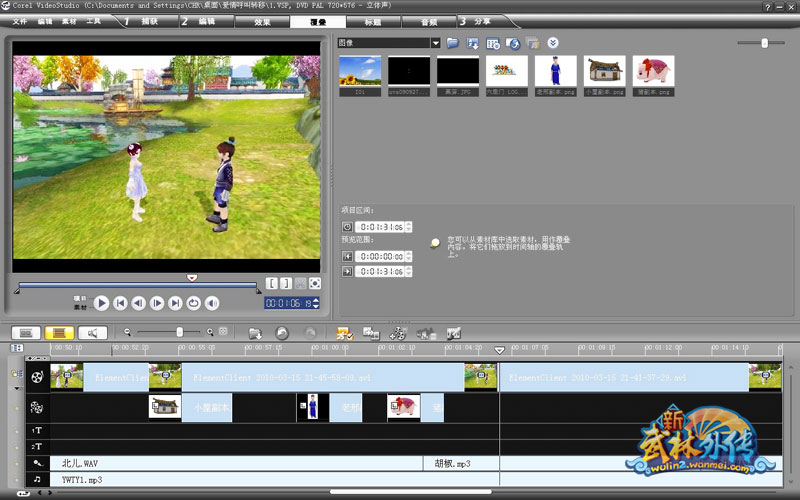This screenshot has width=800, height=500.
Task: Click the scissors cut clip button
Action: (x=301, y=283)
